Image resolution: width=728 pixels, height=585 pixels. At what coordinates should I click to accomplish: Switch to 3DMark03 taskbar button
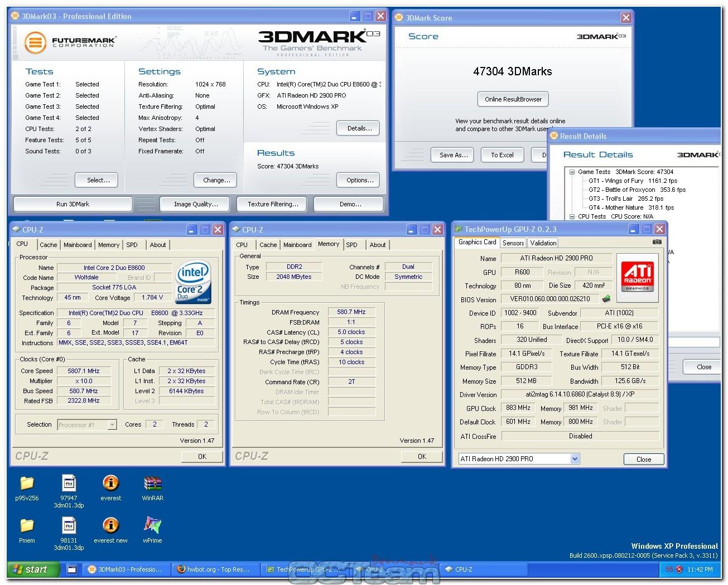click(x=126, y=569)
